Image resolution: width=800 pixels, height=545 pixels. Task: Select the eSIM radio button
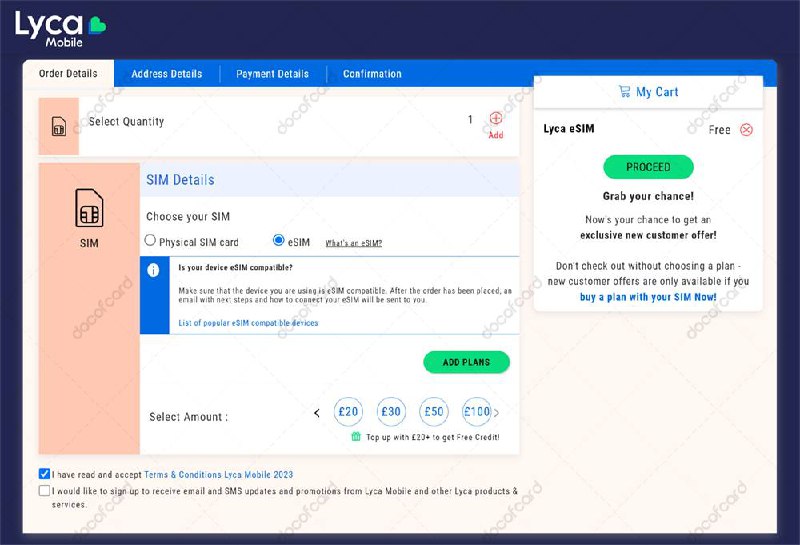[279, 241]
